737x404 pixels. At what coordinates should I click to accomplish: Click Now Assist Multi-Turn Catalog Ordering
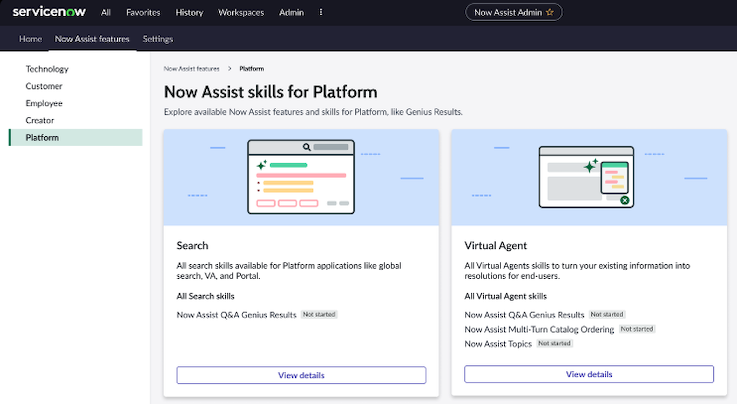pos(539,329)
